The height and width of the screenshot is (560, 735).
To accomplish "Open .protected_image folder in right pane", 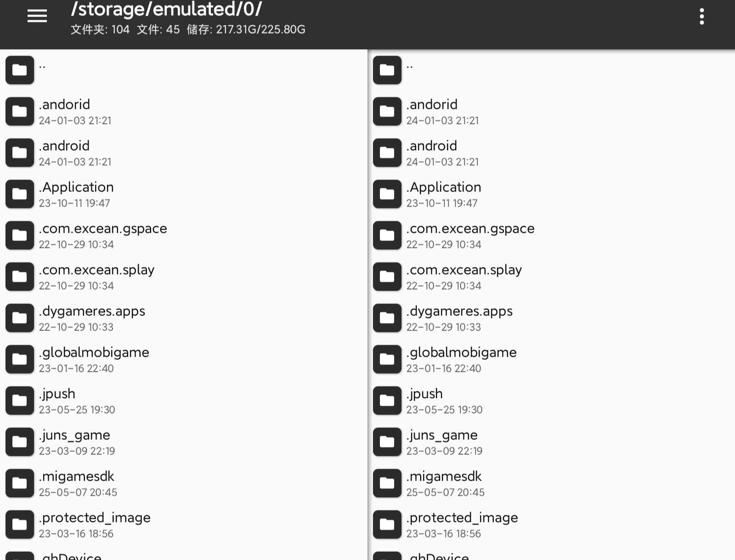I will pos(462,518).
